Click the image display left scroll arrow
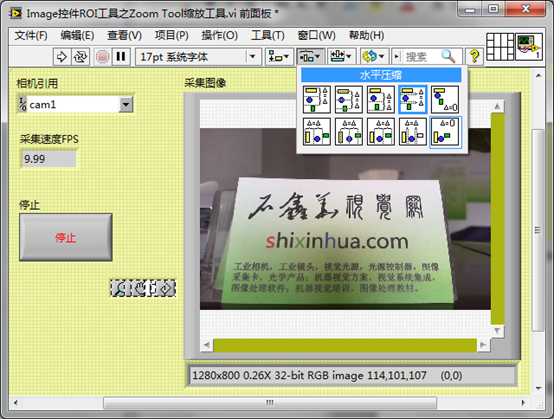This screenshot has width=554, height=419. pos(207,345)
